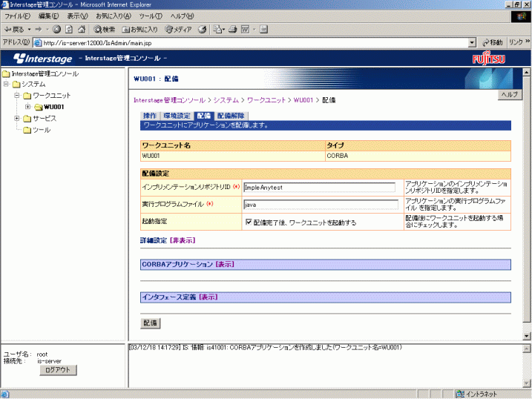Click the Refresh page icon
This screenshot has height=399, width=532.
click(x=69, y=30)
